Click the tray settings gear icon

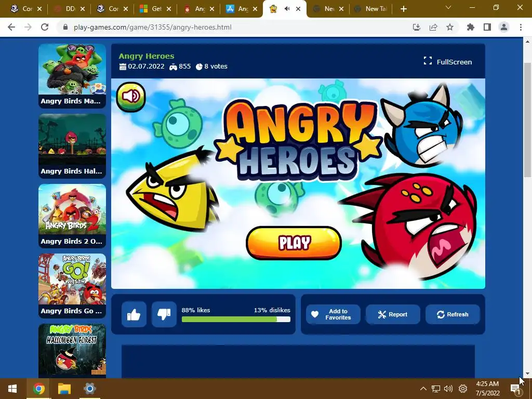tap(463, 389)
